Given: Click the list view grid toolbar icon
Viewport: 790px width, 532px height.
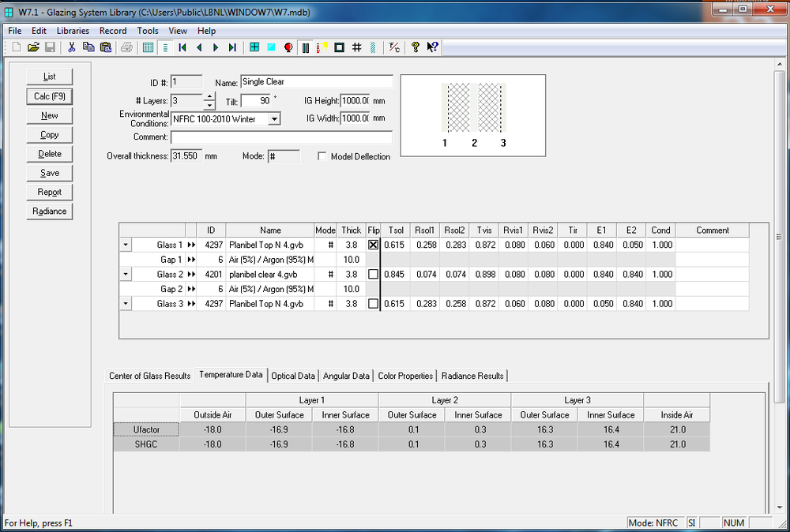Looking at the screenshot, I should pyautogui.click(x=148, y=47).
